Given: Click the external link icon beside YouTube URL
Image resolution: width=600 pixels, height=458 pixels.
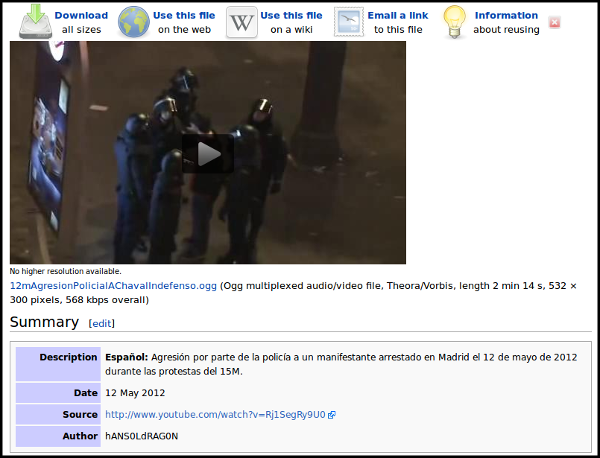Looking at the screenshot, I should click(331, 415).
